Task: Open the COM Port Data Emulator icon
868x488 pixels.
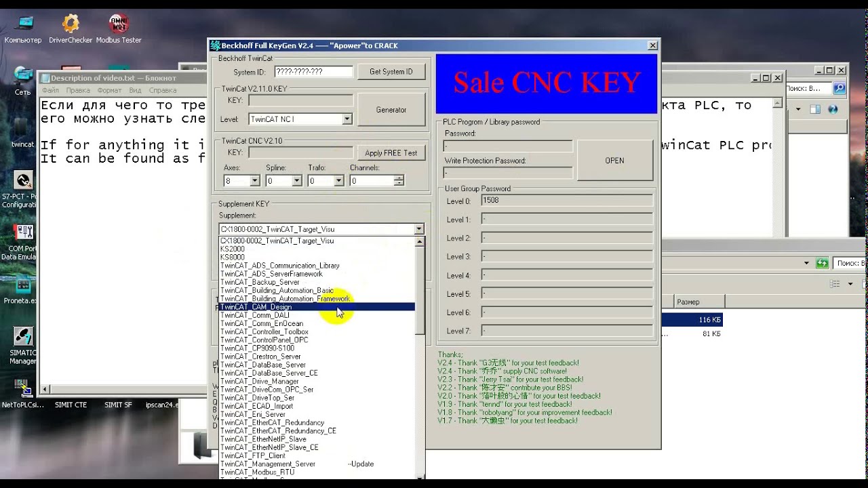Action: pos(23,241)
